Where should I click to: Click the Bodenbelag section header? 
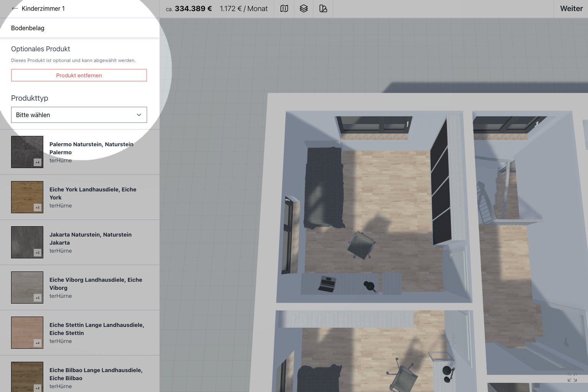28,28
